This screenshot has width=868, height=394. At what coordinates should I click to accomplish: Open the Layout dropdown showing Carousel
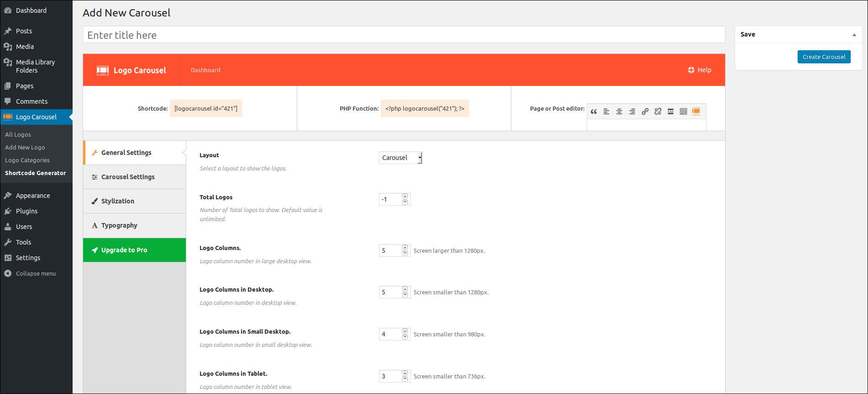(x=400, y=158)
